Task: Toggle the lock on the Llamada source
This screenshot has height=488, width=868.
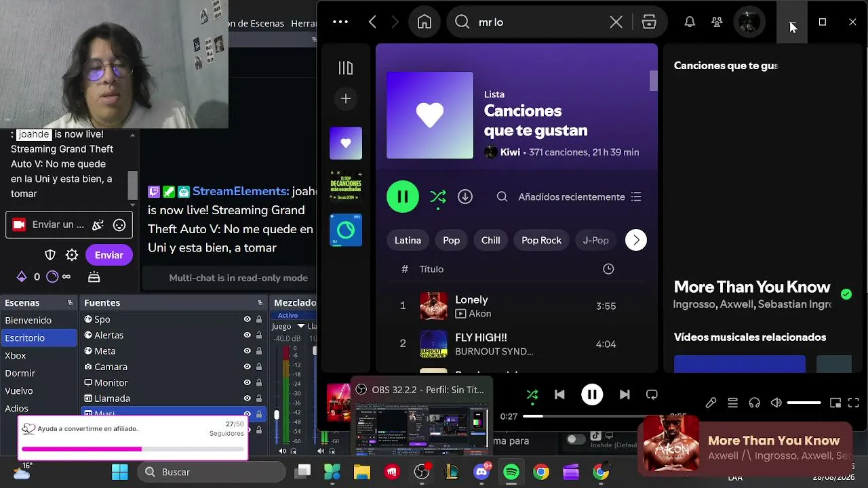Action: click(259, 399)
